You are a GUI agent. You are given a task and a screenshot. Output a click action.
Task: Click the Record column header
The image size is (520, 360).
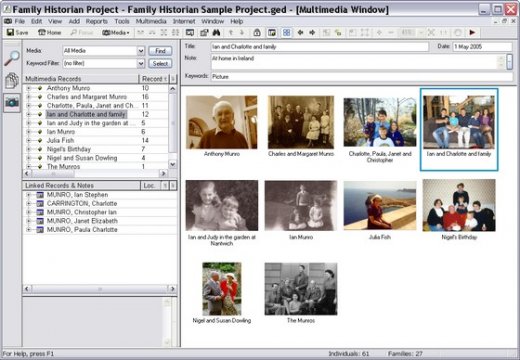(154, 79)
